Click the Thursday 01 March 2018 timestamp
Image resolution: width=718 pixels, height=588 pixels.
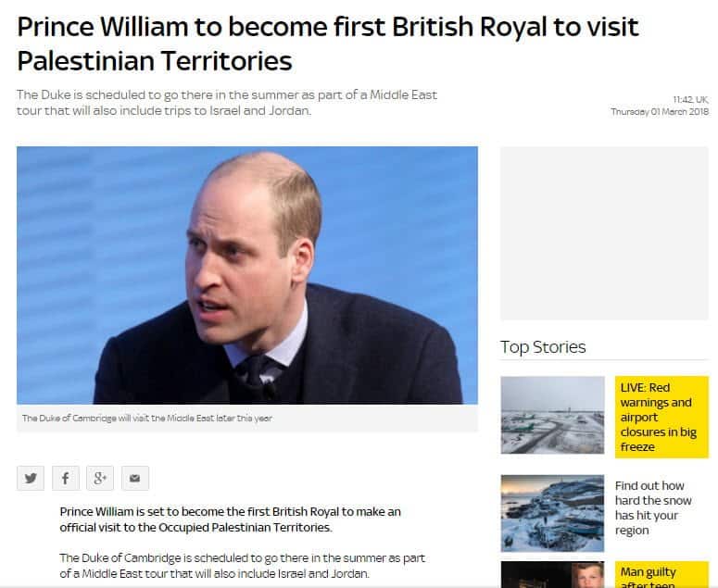pyautogui.click(x=660, y=112)
